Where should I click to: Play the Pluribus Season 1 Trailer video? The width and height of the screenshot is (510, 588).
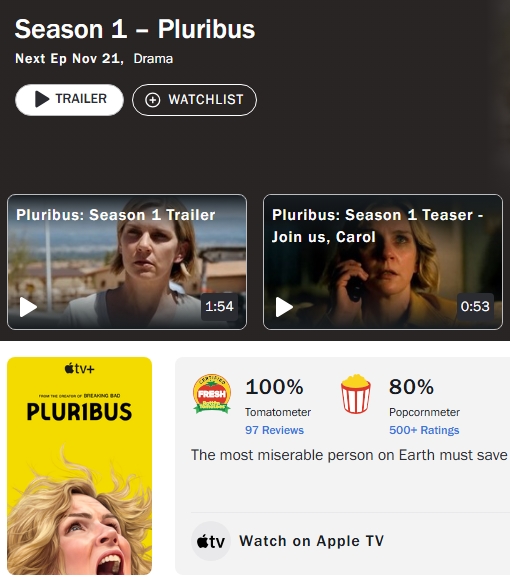(28, 307)
